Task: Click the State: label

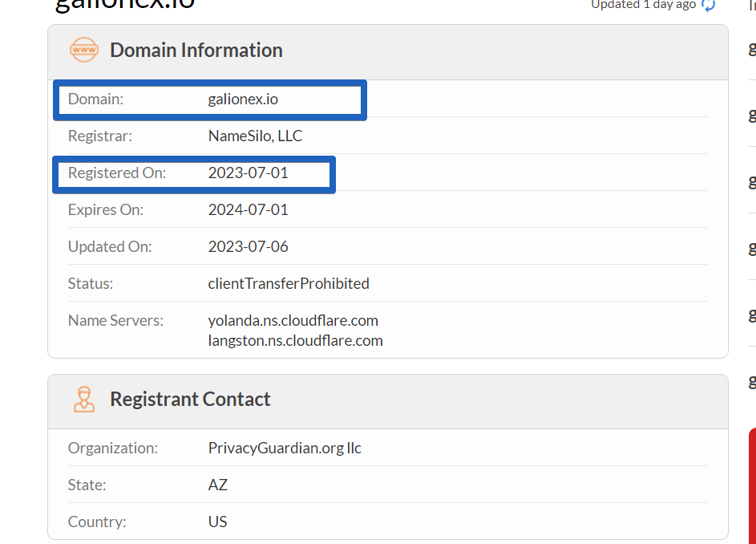Action: 87,485
